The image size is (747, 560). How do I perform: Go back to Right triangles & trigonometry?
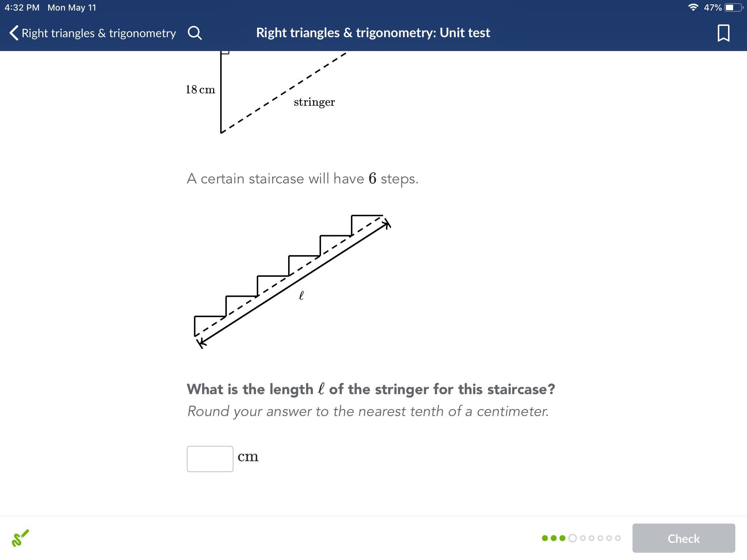click(98, 33)
